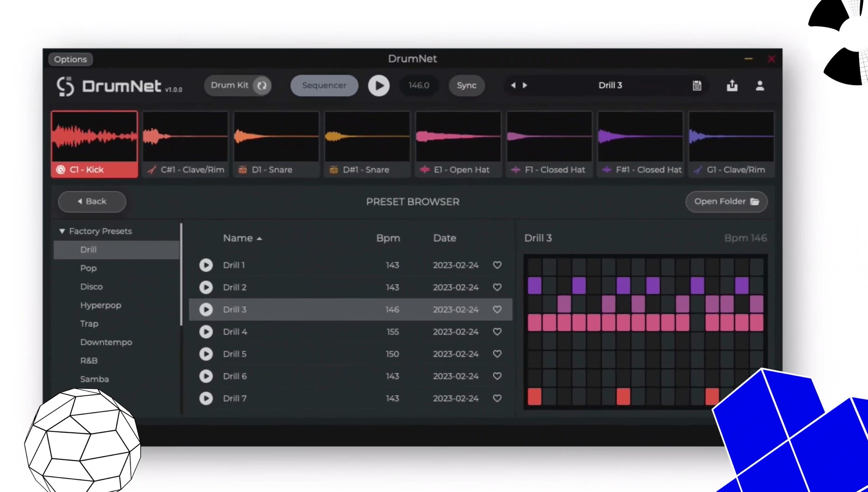The height and width of the screenshot is (492, 868).
Task: Open the user account icon
Action: click(760, 85)
